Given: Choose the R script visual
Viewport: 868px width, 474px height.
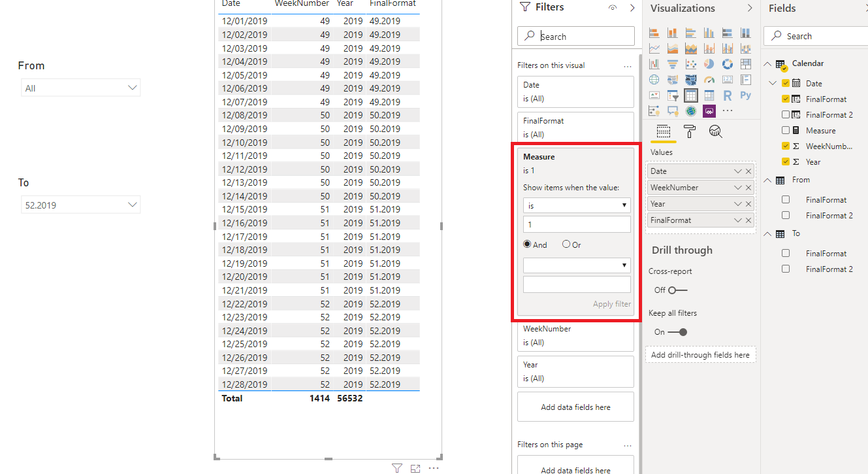Looking at the screenshot, I should click(x=727, y=95).
